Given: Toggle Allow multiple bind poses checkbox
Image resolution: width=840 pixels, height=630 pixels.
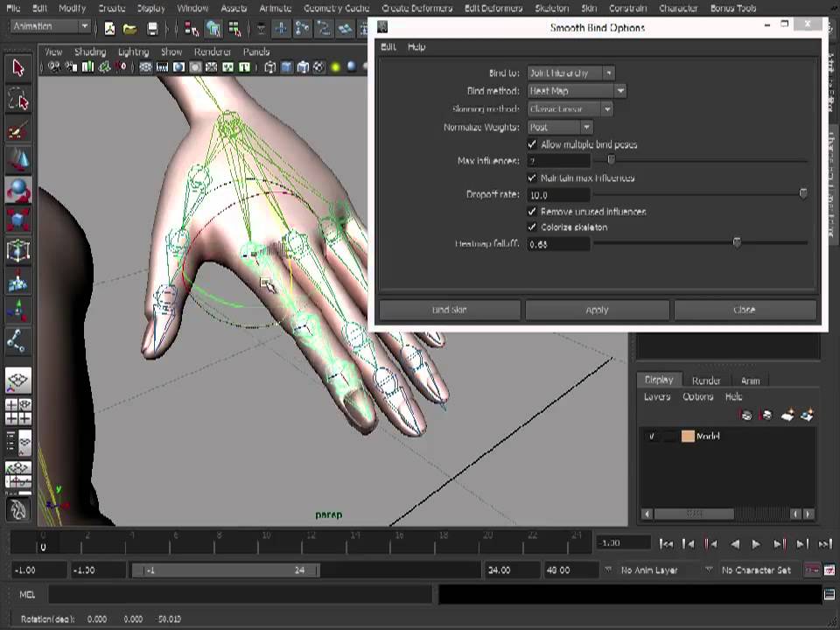Looking at the screenshot, I should [x=532, y=144].
